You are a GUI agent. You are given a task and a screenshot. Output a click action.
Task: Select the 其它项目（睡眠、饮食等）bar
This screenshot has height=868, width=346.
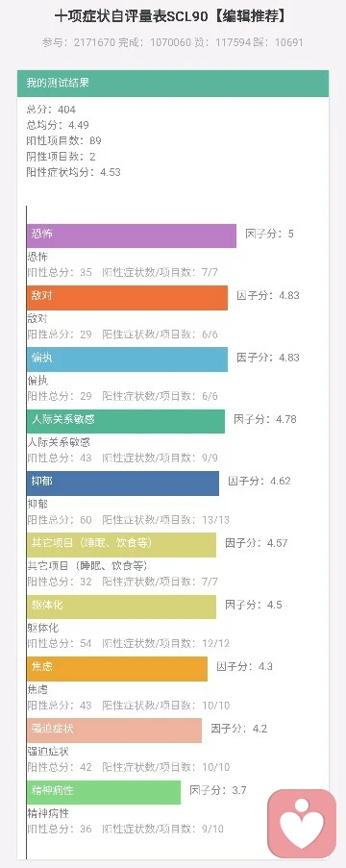122,545
